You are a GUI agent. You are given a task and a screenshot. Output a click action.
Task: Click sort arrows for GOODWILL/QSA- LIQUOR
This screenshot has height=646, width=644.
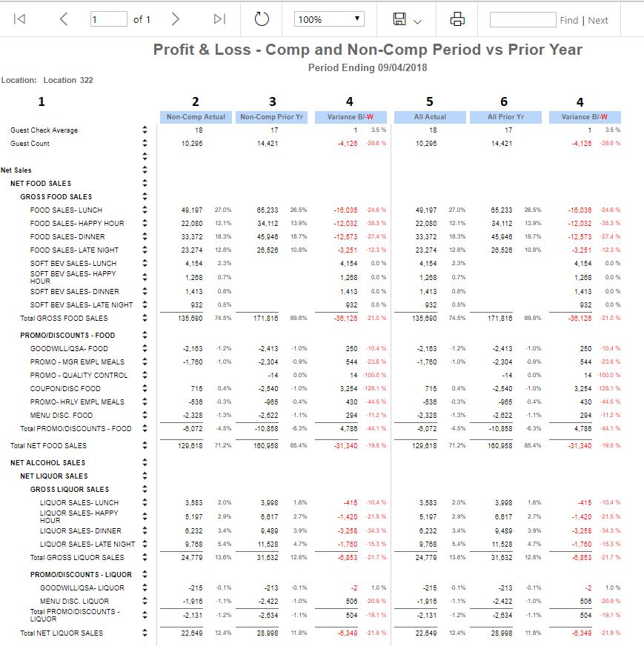click(x=145, y=588)
